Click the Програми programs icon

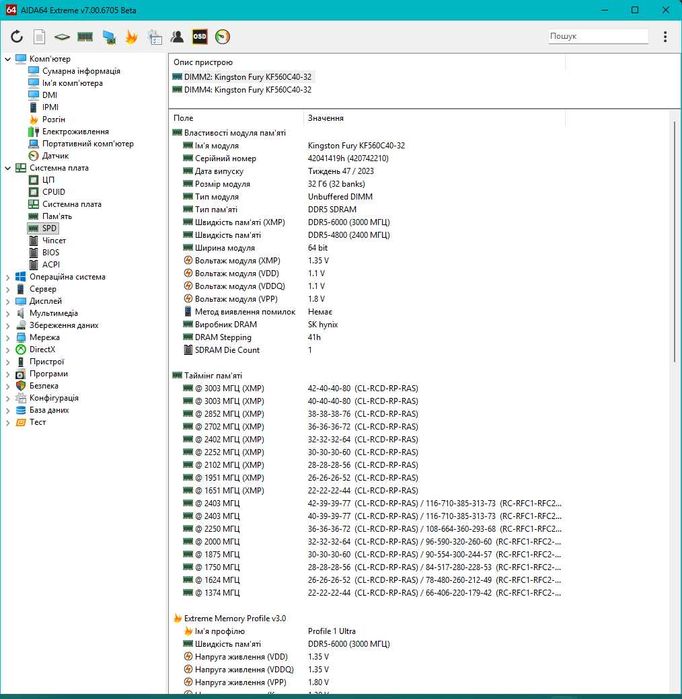coord(21,374)
